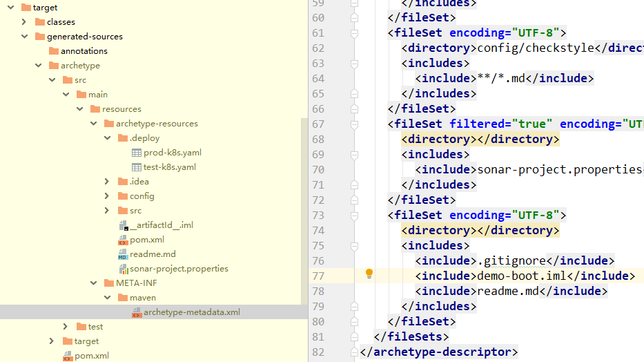644x362 pixels.
Task: Click the __artifactId__.iml module file icon
Action: pyautogui.click(x=124, y=225)
